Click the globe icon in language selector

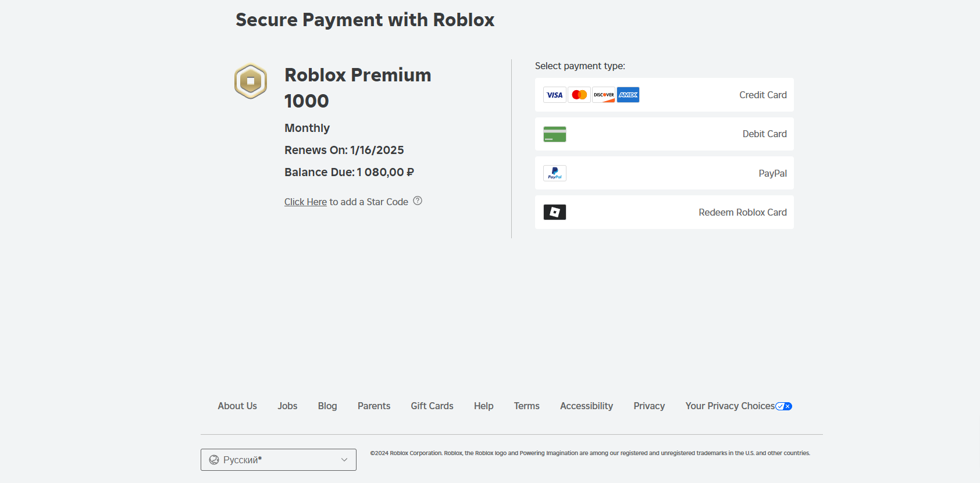[x=214, y=460]
